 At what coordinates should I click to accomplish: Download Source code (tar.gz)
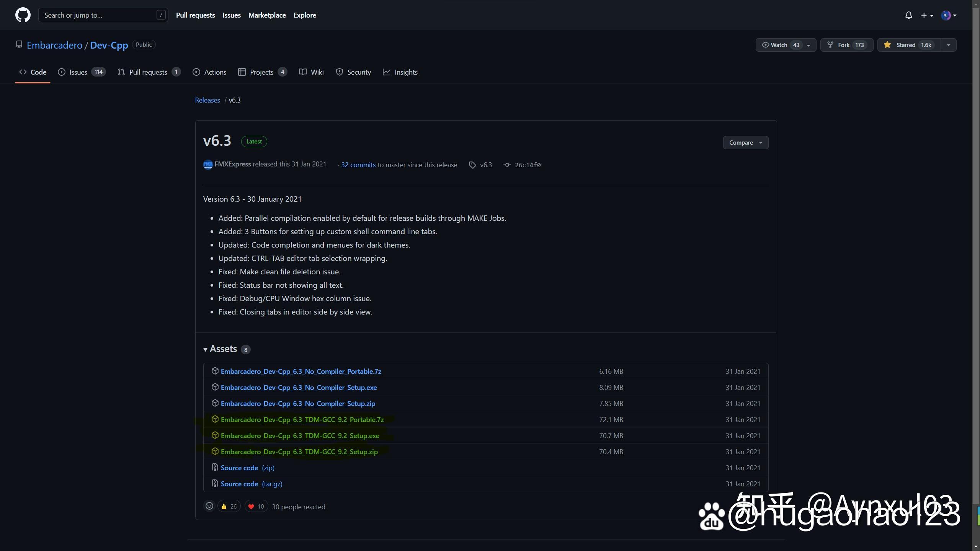(x=252, y=484)
